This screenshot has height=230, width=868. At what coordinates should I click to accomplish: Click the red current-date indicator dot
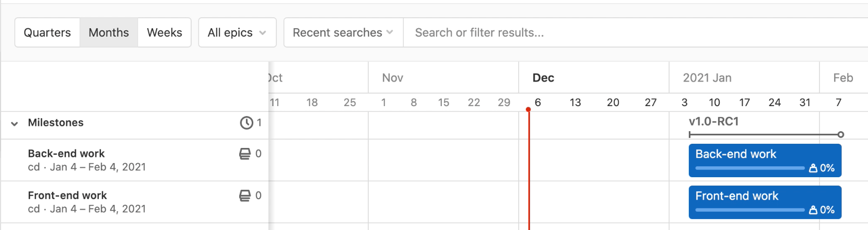click(529, 110)
